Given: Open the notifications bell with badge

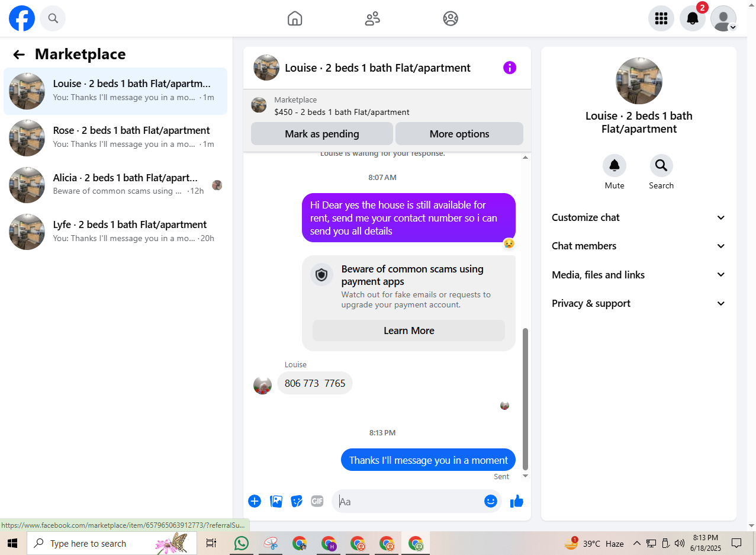Looking at the screenshot, I should [692, 18].
